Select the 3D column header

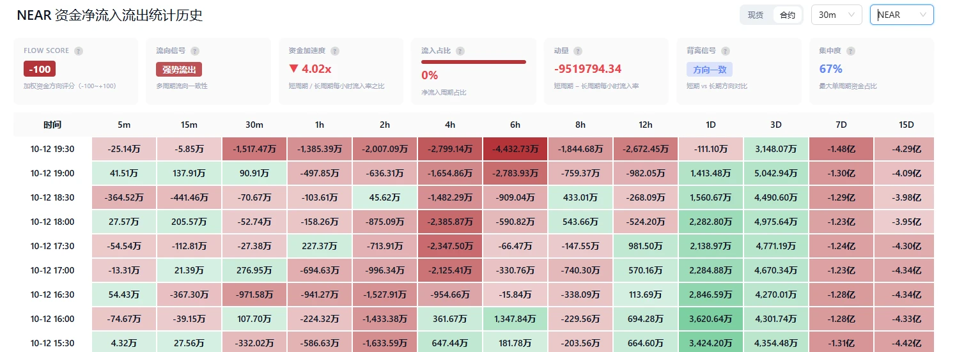(776, 125)
